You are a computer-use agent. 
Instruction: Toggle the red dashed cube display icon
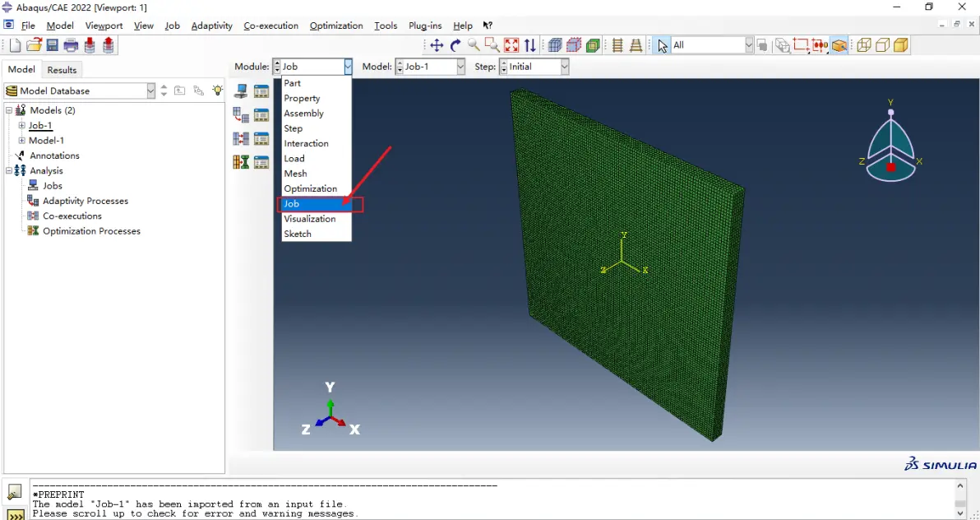coord(574,45)
